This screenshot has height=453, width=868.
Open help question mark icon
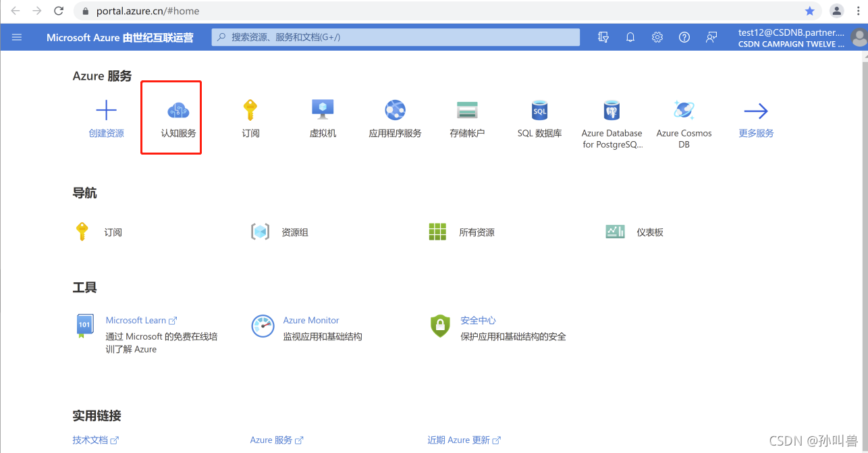[x=684, y=37]
